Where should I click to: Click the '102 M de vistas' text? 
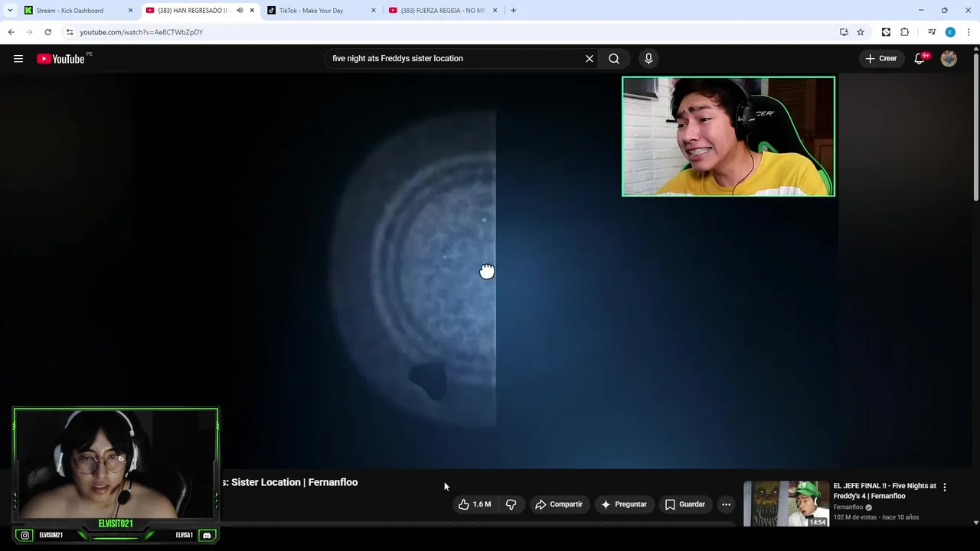[856, 517]
